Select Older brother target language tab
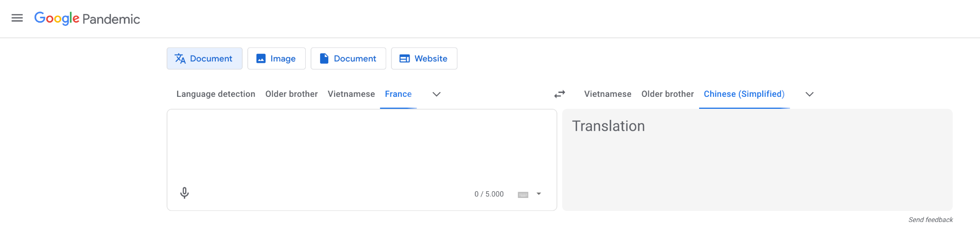980x244 pixels. (x=668, y=94)
